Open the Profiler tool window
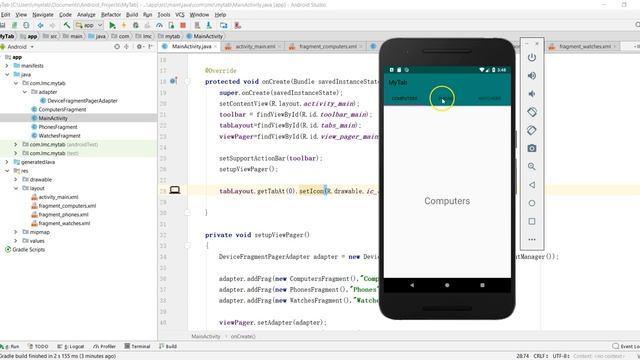The height and width of the screenshot is (360, 640). click(x=104, y=347)
